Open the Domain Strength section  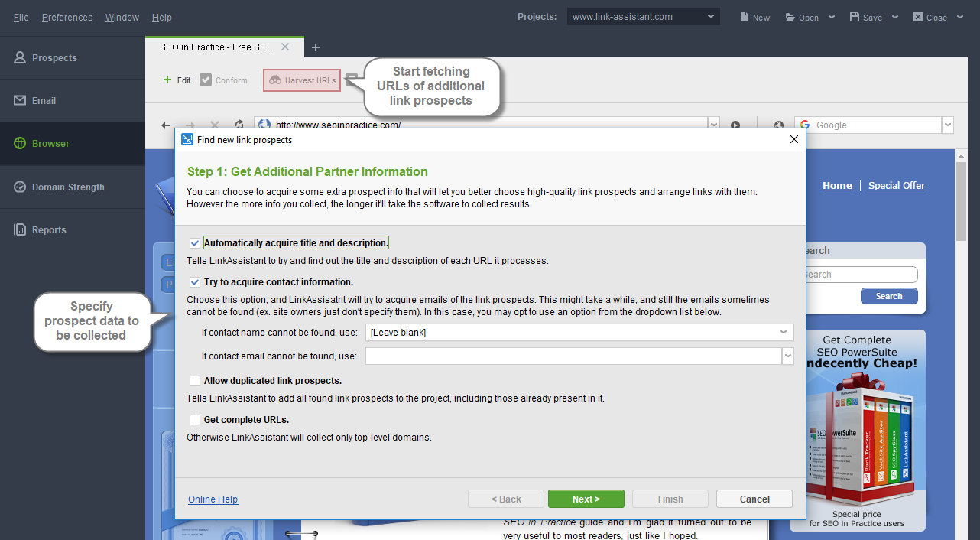73,187
